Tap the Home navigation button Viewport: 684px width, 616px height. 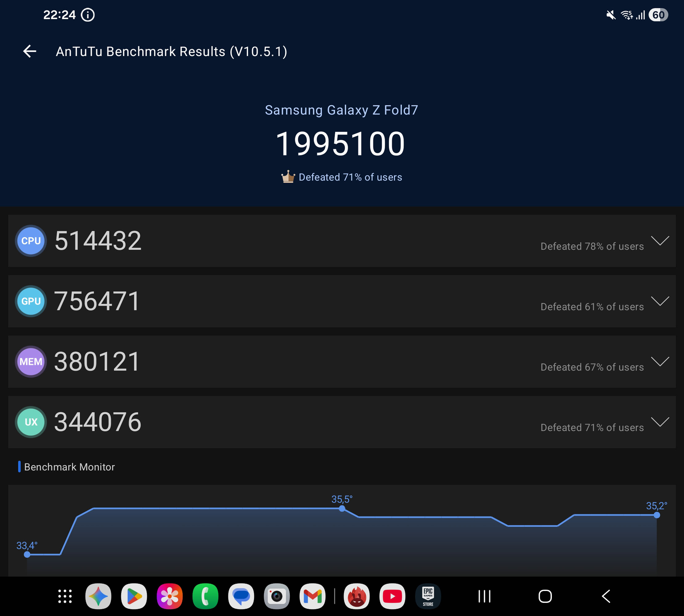pyautogui.click(x=545, y=596)
